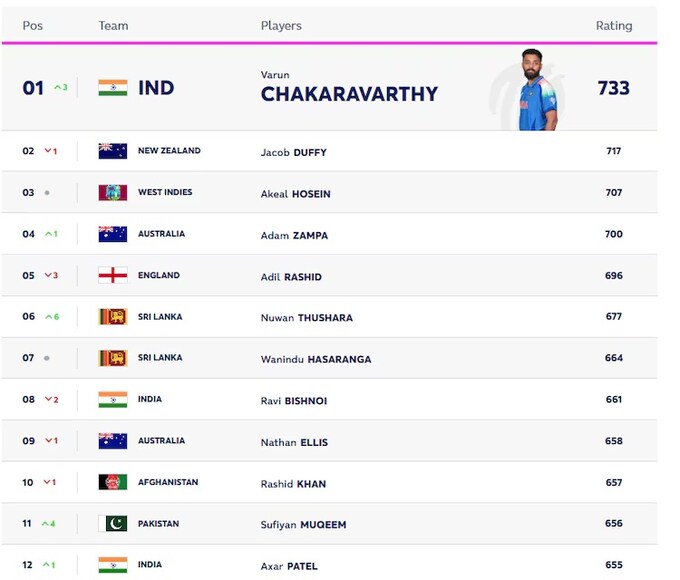The height and width of the screenshot is (580, 680).
Task: Click the Team column header
Action: coord(113,25)
